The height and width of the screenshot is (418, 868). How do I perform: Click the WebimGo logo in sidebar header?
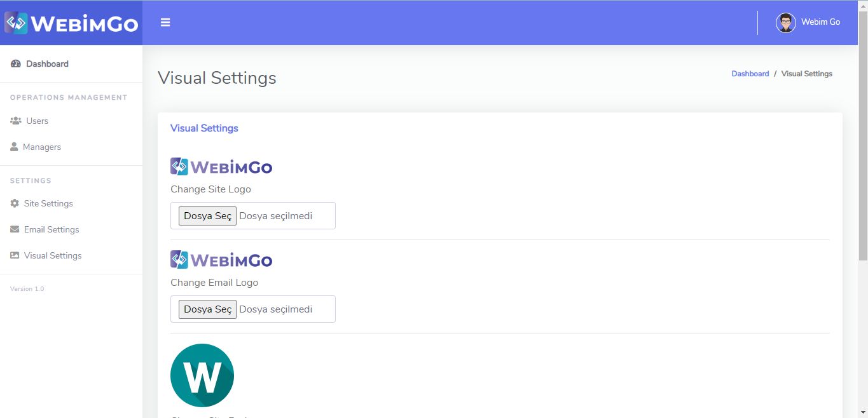[71, 24]
